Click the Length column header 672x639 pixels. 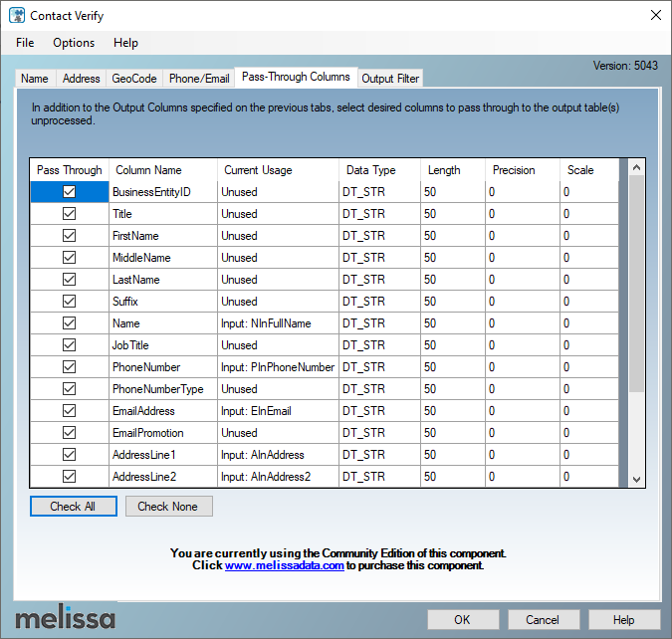[x=453, y=170]
